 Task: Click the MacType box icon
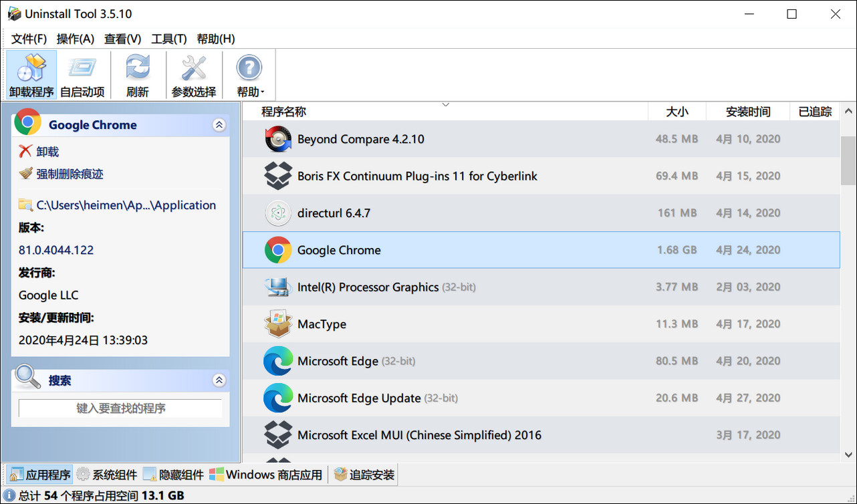(278, 324)
